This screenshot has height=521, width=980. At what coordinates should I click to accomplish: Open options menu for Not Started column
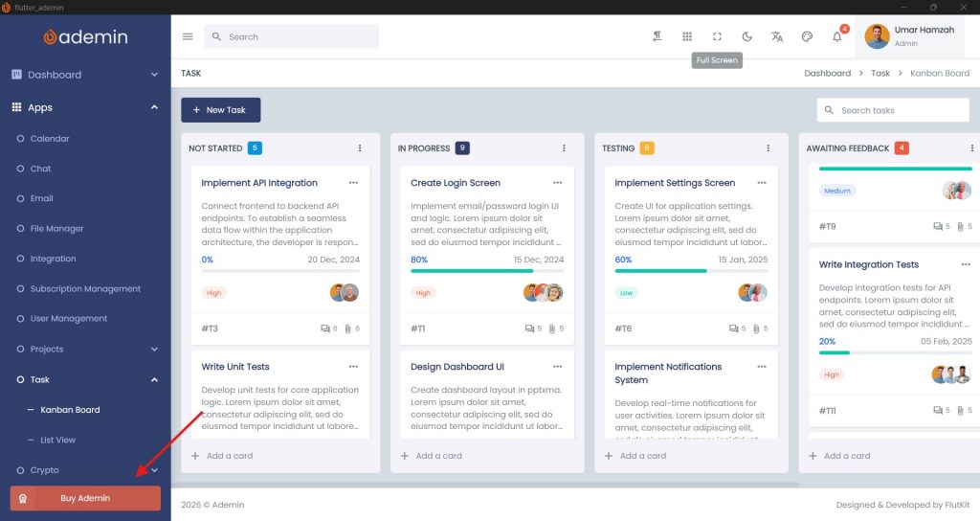360,148
